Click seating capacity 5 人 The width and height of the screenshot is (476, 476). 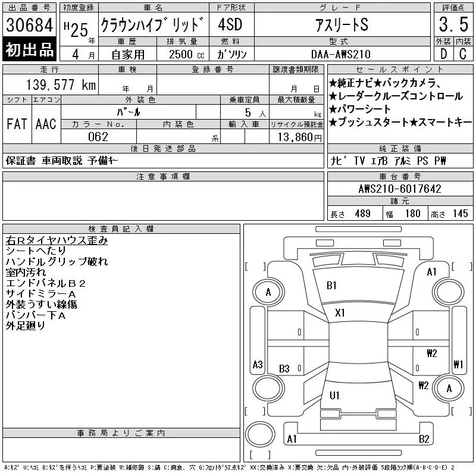(256, 113)
